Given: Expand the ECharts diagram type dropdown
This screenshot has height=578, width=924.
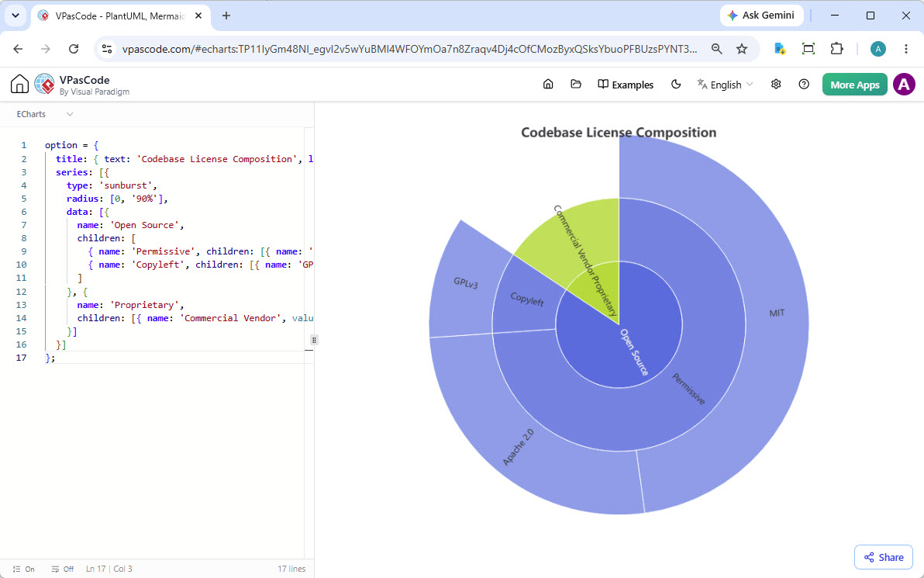Looking at the screenshot, I should tap(45, 114).
